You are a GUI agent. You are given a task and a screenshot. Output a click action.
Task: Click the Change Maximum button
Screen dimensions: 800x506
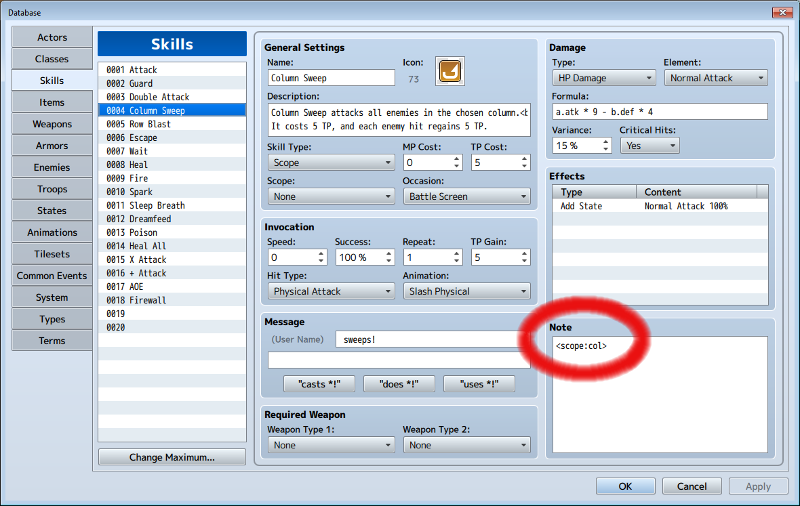tap(172, 457)
